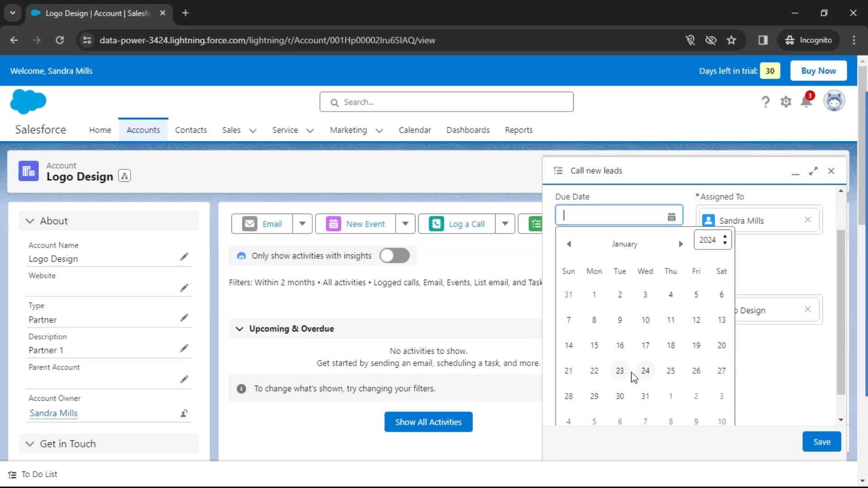The width and height of the screenshot is (868, 488).
Task: Open the New Event dropdown arrow
Action: (x=405, y=224)
